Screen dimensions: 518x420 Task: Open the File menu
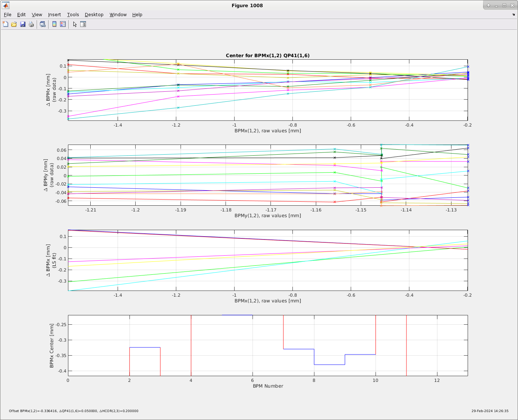8,15
